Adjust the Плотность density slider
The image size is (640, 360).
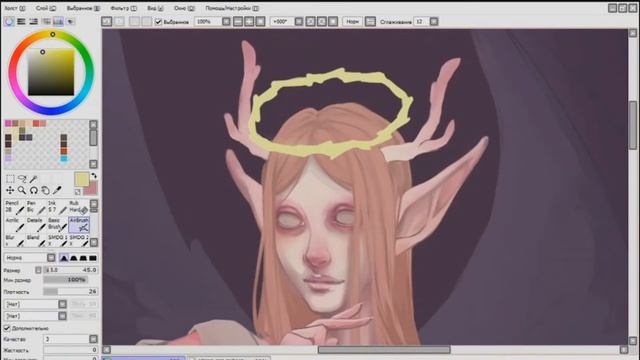pos(71,291)
